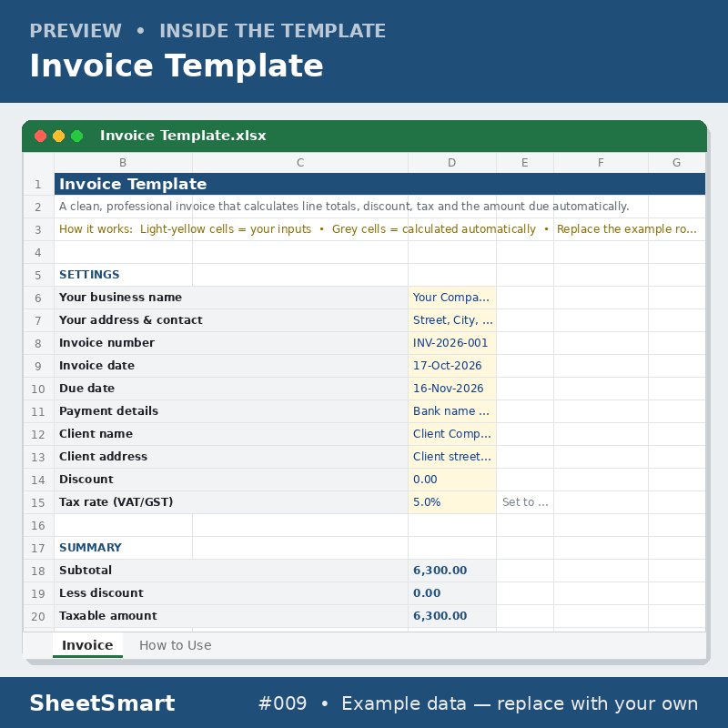Click the green maximize window dot

point(77,136)
